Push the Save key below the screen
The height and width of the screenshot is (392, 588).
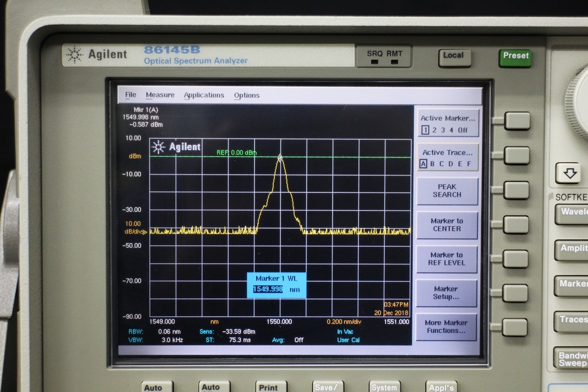(x=328, y=387)
